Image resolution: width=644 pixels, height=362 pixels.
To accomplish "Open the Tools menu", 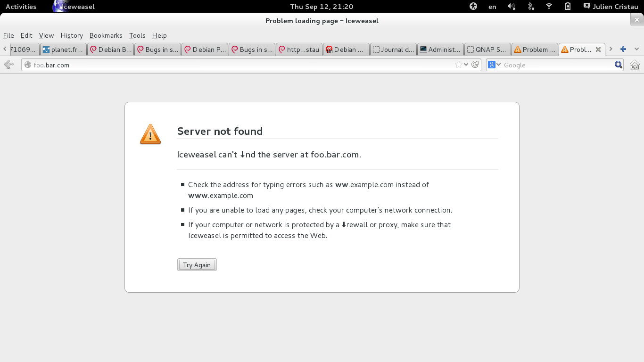I will click(x=137, y=35).
